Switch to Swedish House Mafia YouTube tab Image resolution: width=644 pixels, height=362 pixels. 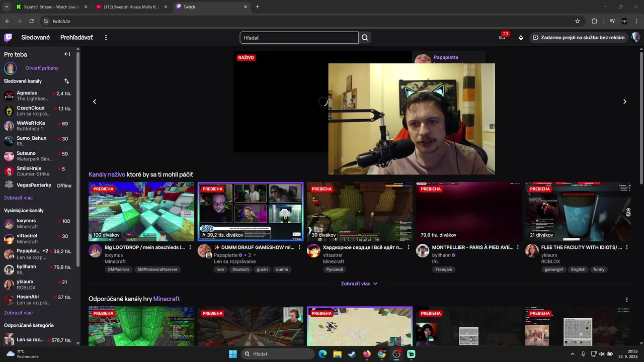[x=131, y=7]
